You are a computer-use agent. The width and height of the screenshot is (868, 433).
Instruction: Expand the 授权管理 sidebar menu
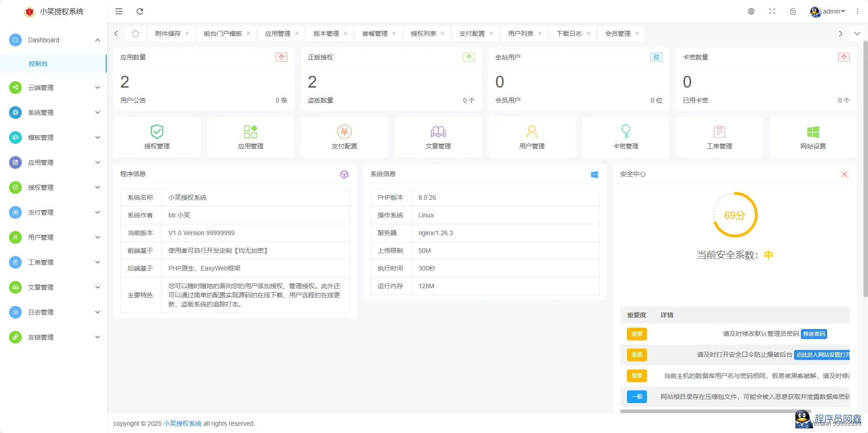[53, 187]
